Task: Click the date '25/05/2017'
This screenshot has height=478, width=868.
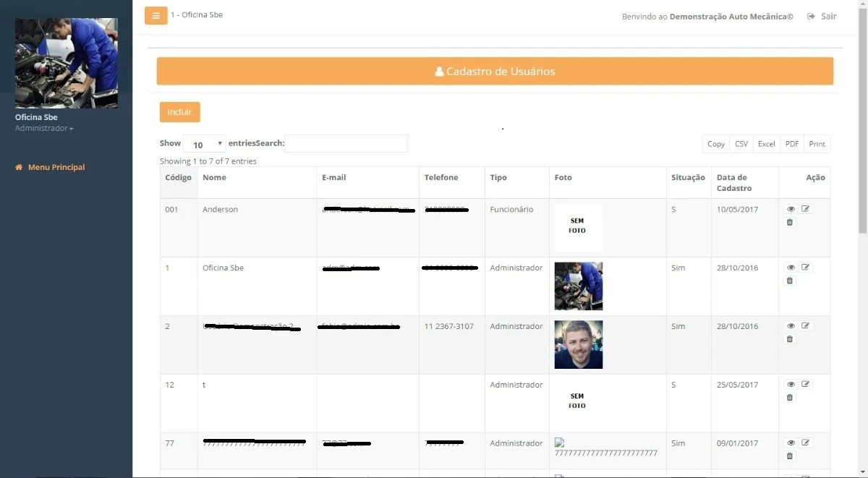Action: 737,385
